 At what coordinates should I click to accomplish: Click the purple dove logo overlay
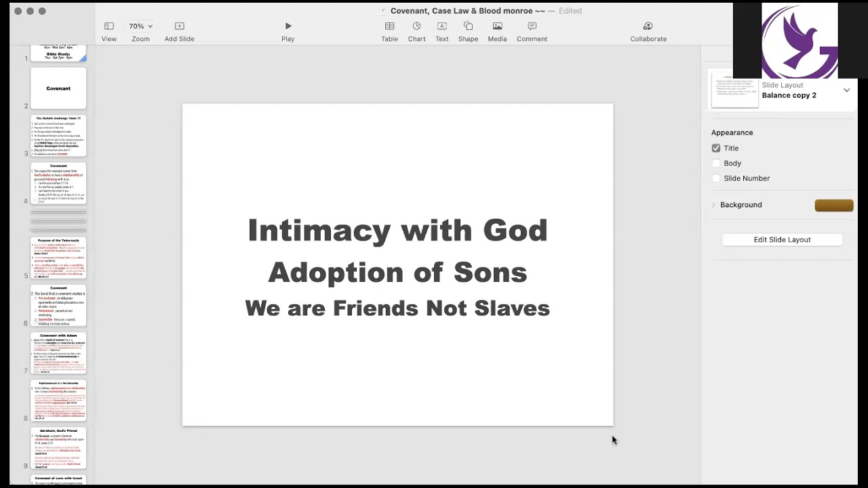(x=800, y=41)
